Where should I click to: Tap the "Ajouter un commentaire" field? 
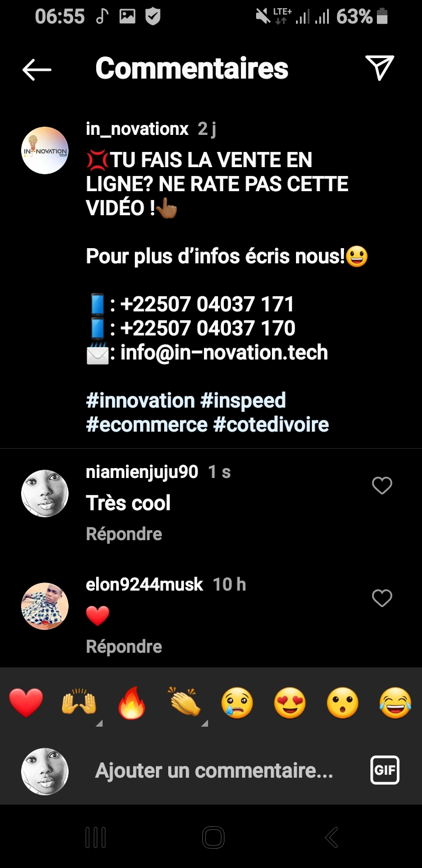[214, 770]
